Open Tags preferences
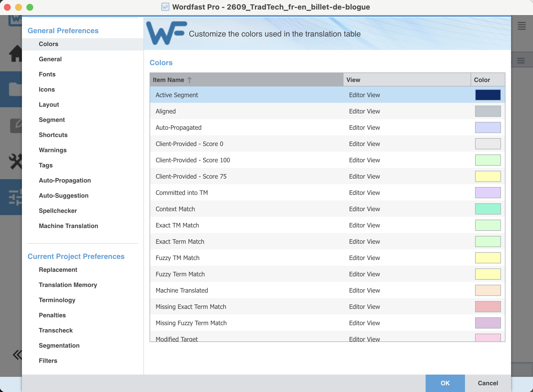 tap(46, 165)
